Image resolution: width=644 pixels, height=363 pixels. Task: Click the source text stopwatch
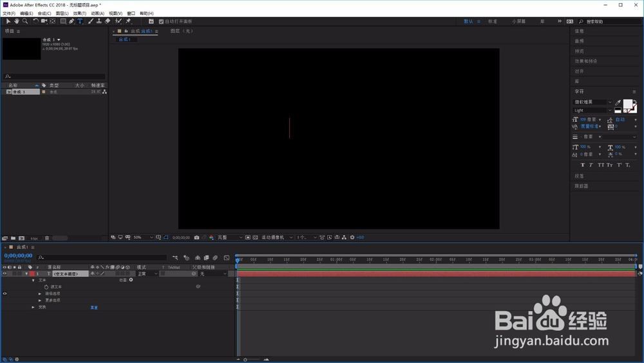46,287
